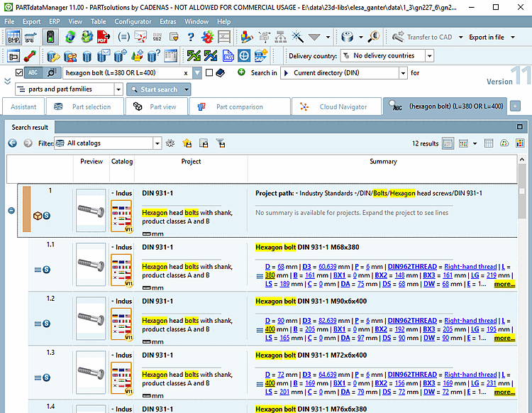This screenshot has height=413, width=532.
Task: Click the back arrow in Search result
Action: pyautogui.click(x=13, y=143)
